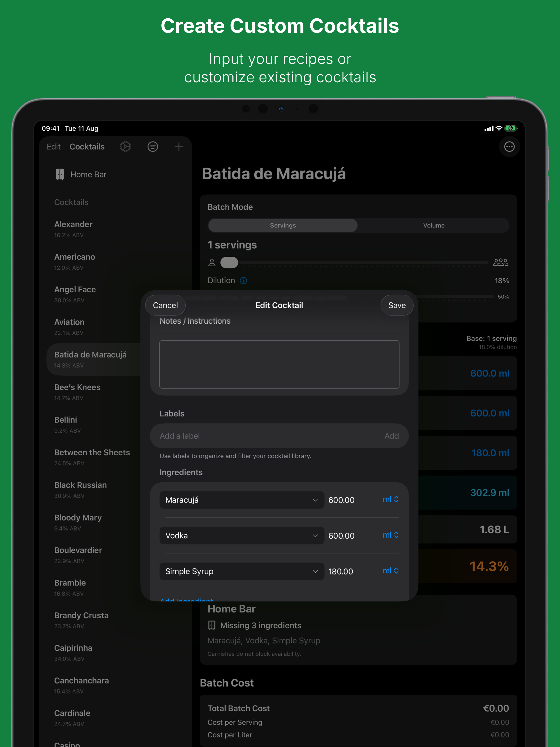Image resolution: width=560 pixels, height=747 pixels.
Task: Tap the 1.68 L total volume value
Action: (494, 530)
